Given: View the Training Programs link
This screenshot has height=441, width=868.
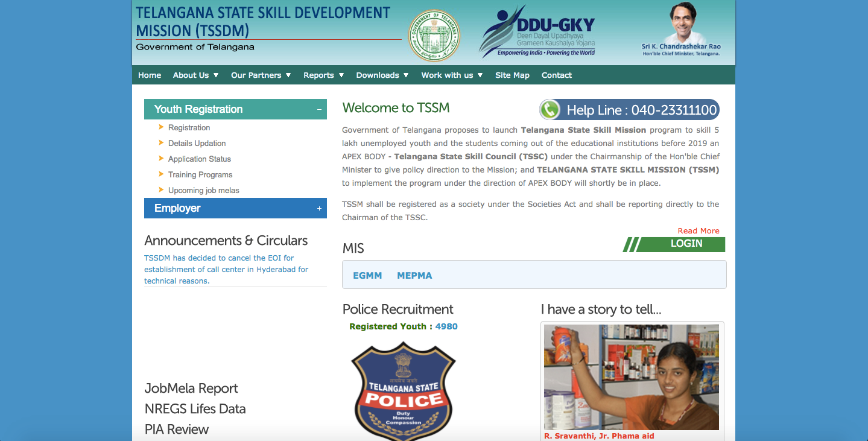Looking at the screenshot, I should point(200,174).
